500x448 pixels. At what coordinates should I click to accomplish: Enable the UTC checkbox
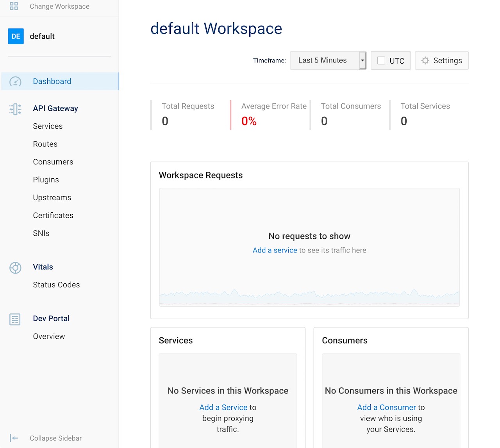(x=381, y=60)
